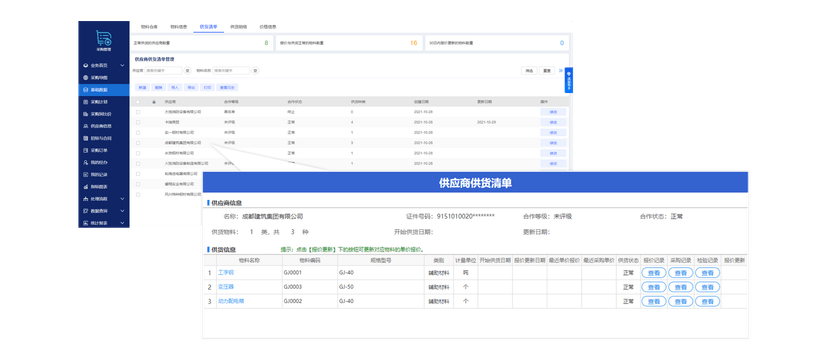The width and height of the screenshot is (828, 363).
Task: Click the headset icon on blue side tab
Action: click(569, 74)
